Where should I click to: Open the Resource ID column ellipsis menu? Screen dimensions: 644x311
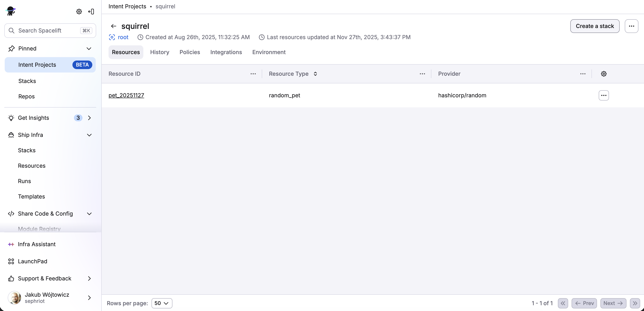253,74
